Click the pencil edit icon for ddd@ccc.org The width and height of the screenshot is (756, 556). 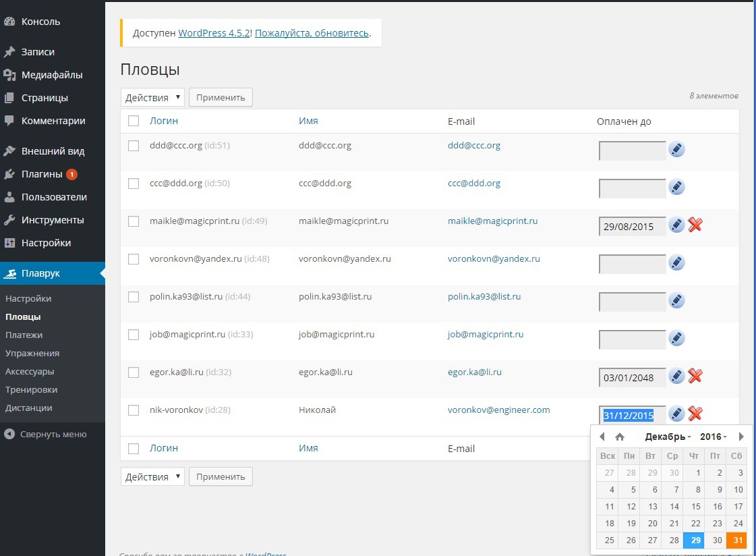(676, 149)
